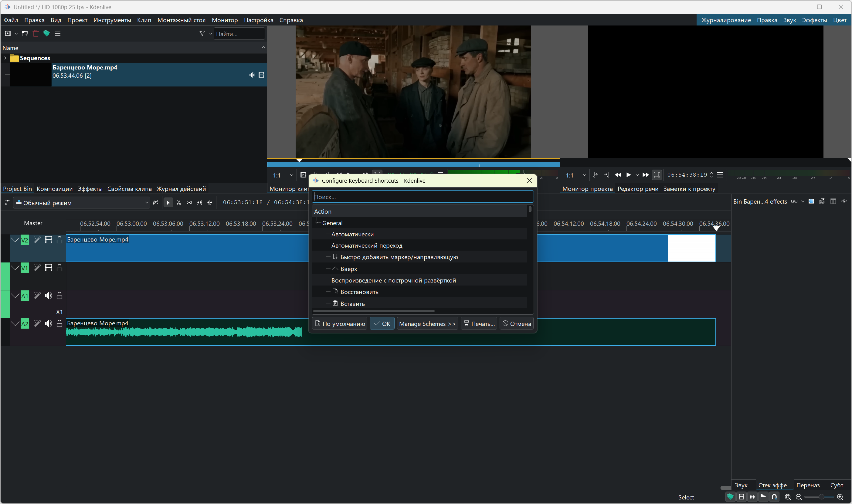Mute the A2 audio track

pos(49,324)
